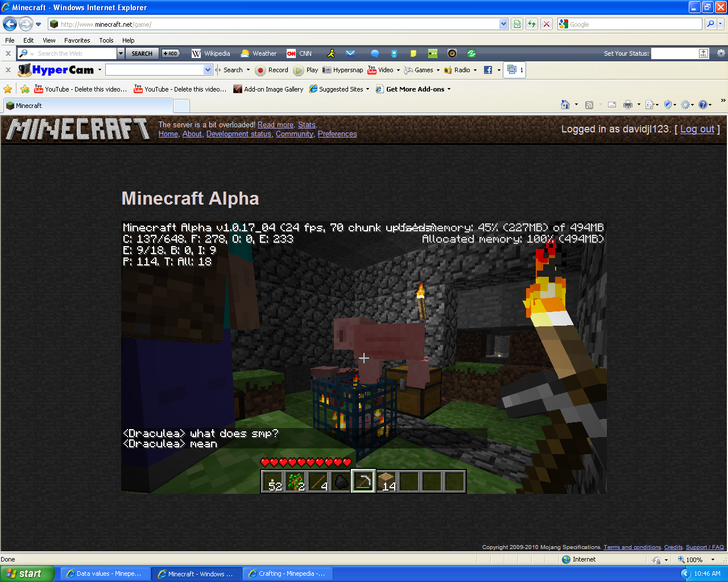Click in the Set Your Status field
This screenshot has height=582, width=728.
click(x=675, y=53)
